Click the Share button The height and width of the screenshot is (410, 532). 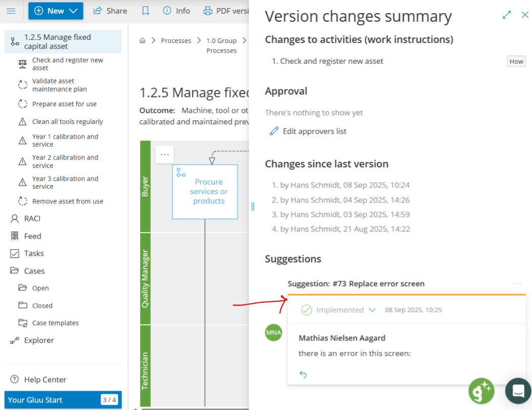(110, 11)
